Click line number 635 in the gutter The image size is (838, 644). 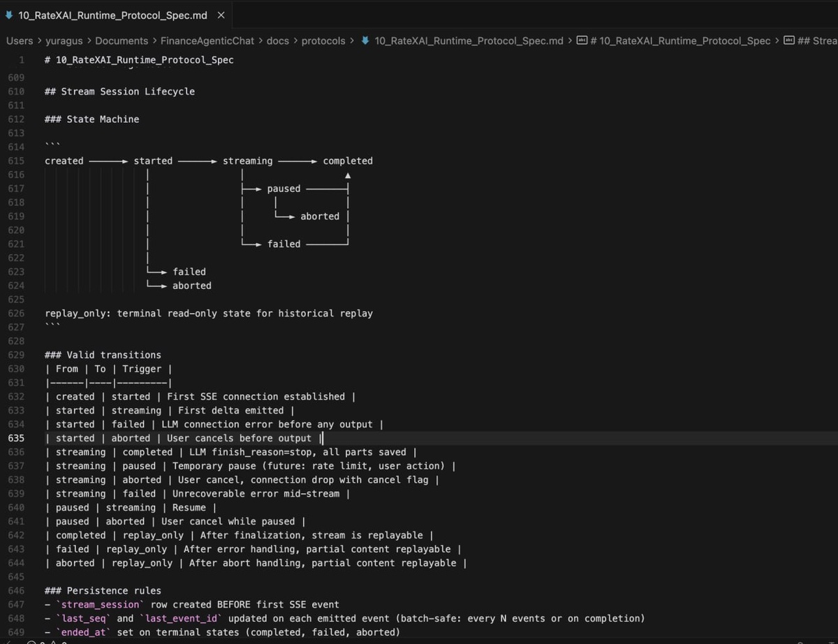pyautogui.click(x=16, y=438)
